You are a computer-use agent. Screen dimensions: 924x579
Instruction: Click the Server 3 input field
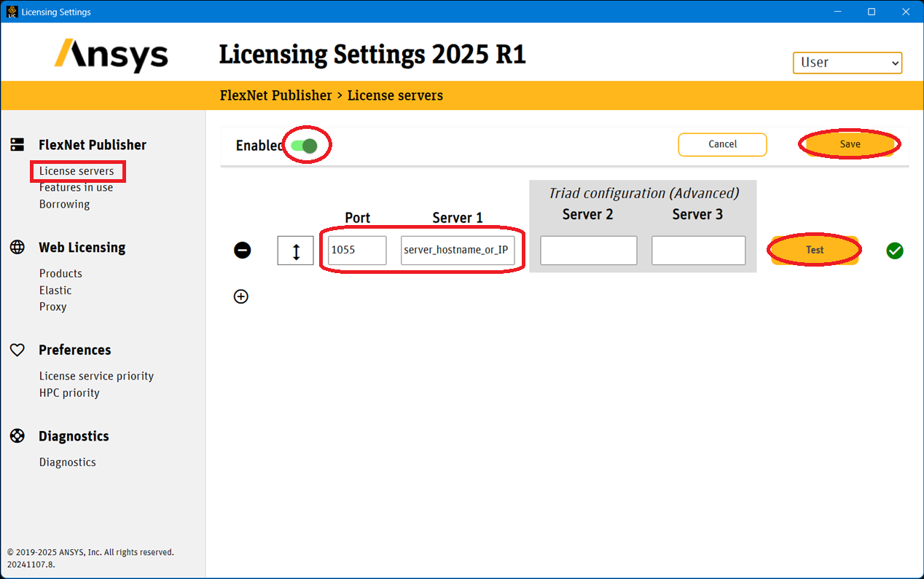[698, 251]
